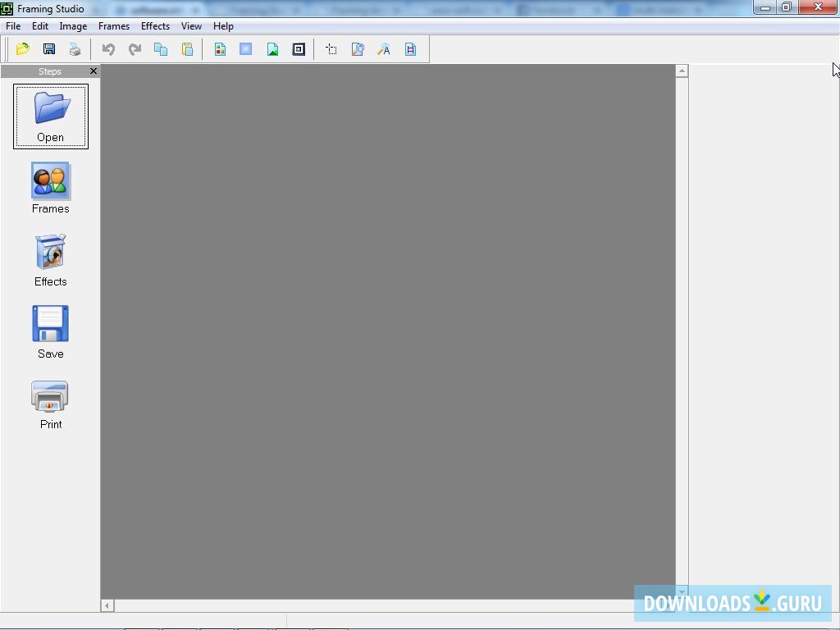Select the crop selection tool on the toolbar
This screenshot has width=840, height=630.
(x=331, y=48)
